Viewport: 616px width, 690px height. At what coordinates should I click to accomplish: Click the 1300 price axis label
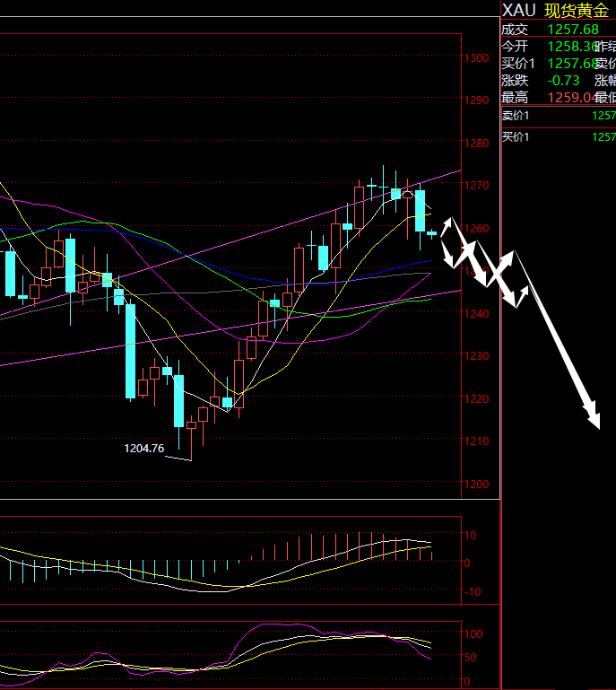tap(477, 58)
